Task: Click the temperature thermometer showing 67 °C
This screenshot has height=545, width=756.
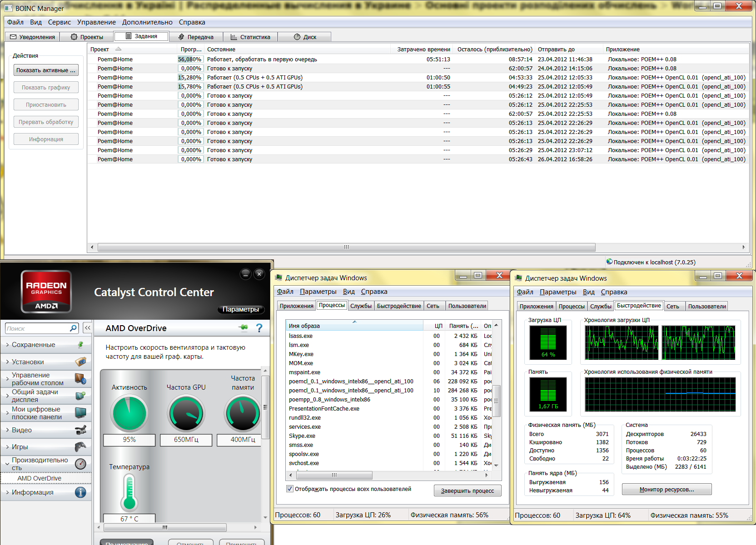Action: coord(129,492)
